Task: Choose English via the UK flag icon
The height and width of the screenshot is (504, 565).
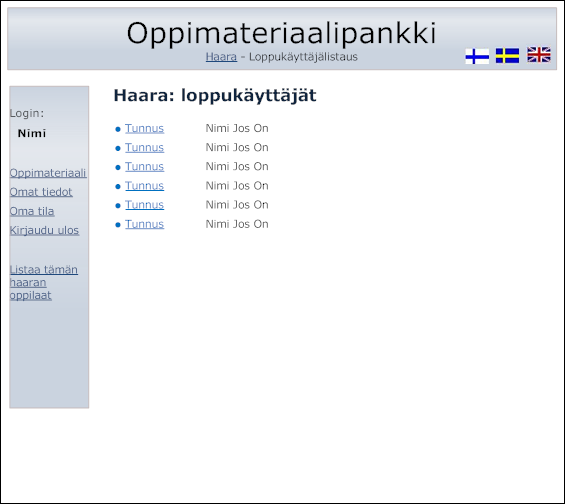Action: 539,55
